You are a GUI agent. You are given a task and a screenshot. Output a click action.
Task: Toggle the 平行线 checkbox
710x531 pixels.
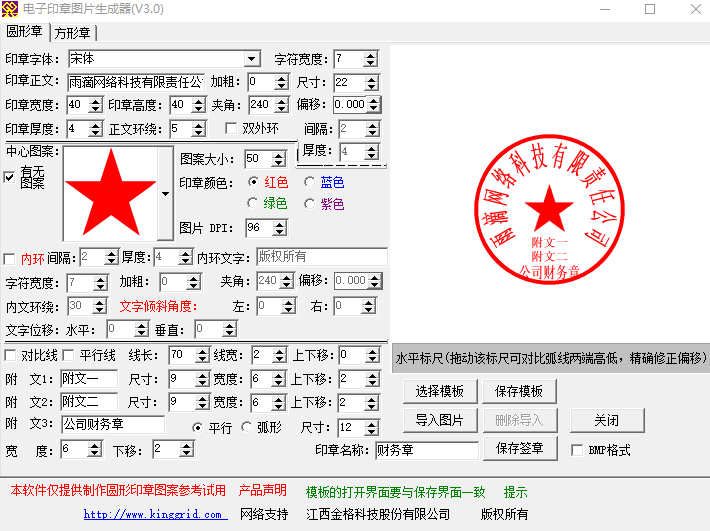(68, 355)
